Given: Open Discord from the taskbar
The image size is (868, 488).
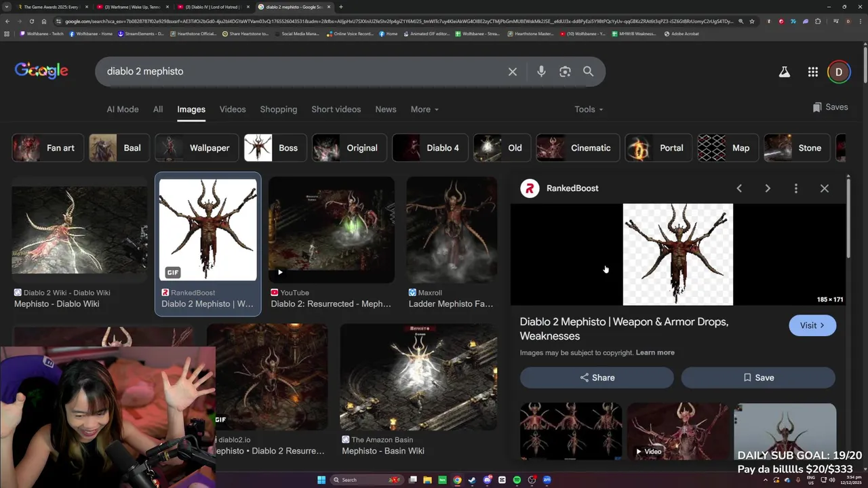Looking at the screenshot, I should pos(487,480).
